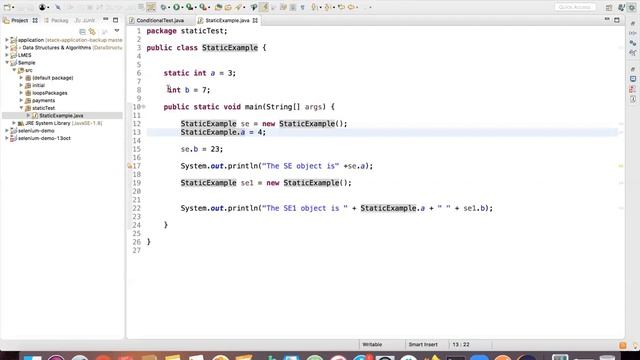Expand the payments package node
Screen dimensions: 640x360
tap(21, 100)
